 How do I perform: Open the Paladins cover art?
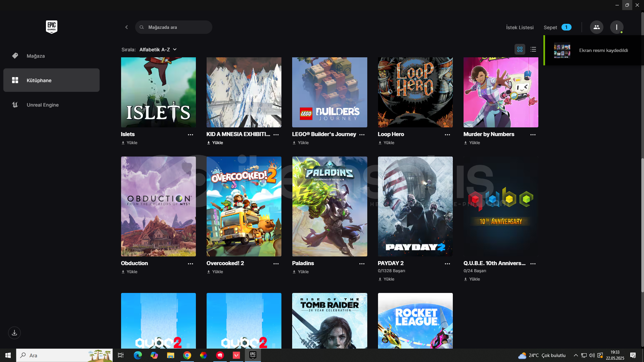point(330,206)
